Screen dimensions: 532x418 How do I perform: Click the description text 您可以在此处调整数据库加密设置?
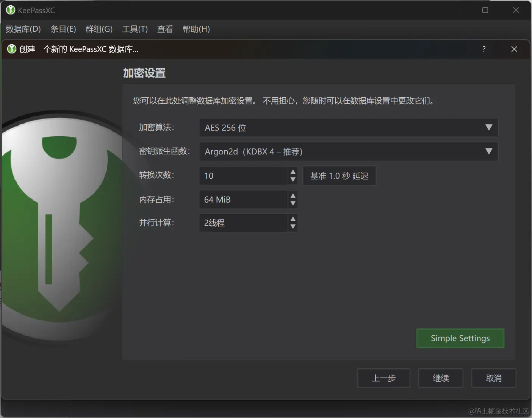(x=194, y=101)
